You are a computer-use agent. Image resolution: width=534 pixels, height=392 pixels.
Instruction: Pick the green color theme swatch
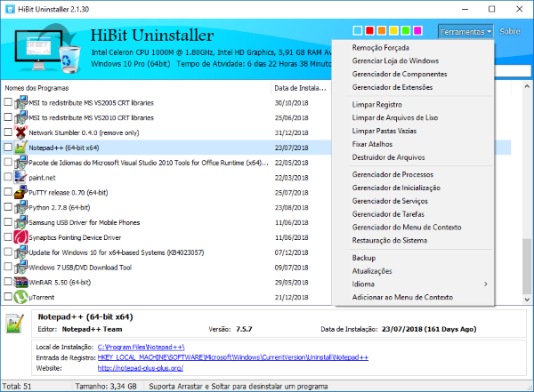coord(406,30)
